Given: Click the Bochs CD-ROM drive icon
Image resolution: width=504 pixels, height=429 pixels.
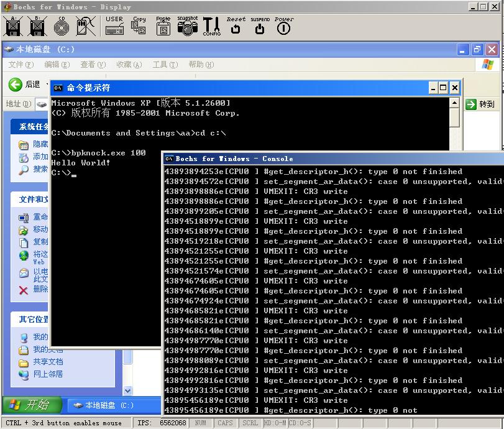Looking at the screenshot, I should [62, 26].
